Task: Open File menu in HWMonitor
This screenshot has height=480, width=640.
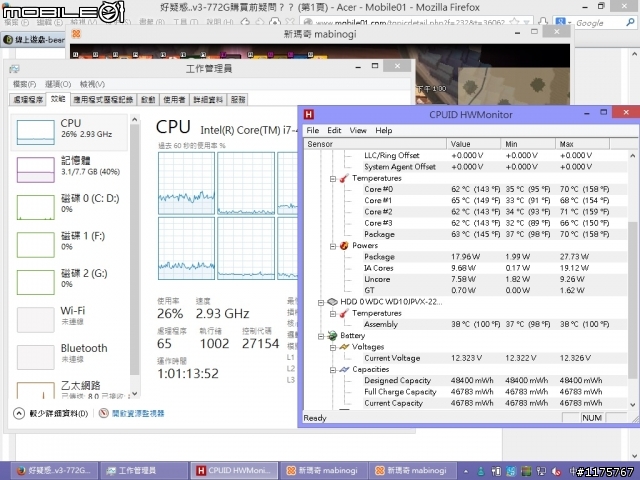Action: click(x=313, y=130)
